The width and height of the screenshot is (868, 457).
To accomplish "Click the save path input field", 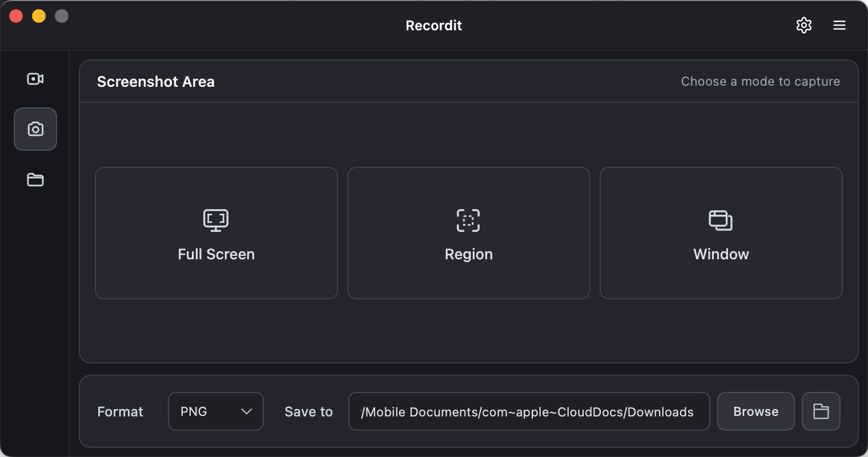I will tap(529, 411).
